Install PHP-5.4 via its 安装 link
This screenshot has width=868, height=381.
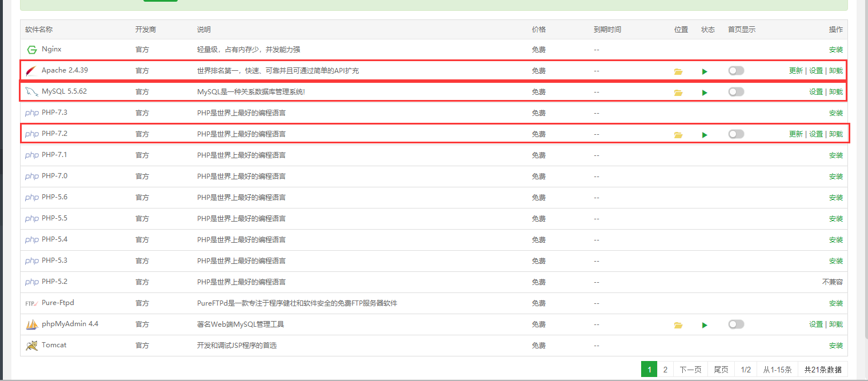click(836, 240)
